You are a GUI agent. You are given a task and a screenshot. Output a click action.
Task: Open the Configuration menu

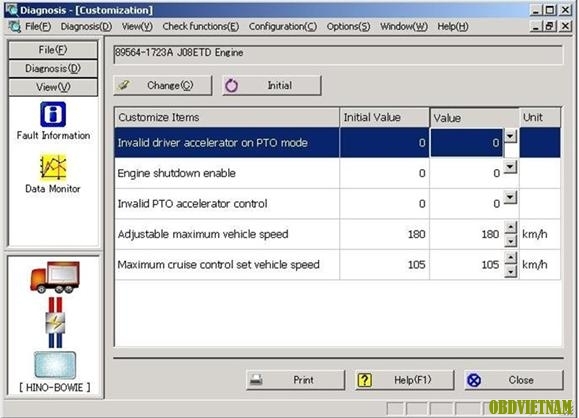click(x=283, y=27)
